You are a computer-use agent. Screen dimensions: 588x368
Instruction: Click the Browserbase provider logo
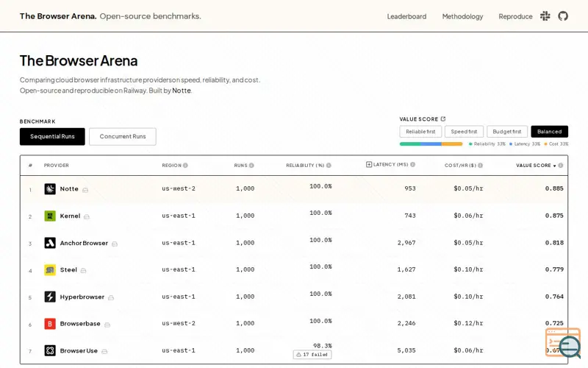pyautogui.click(x=50, y=323)
